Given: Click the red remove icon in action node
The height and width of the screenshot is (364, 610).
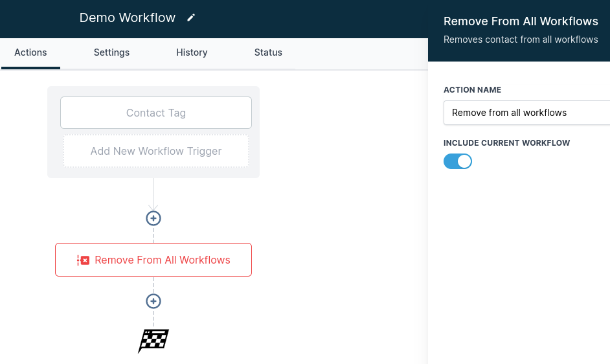Looking at the screenshot, I should coord(83,260).
